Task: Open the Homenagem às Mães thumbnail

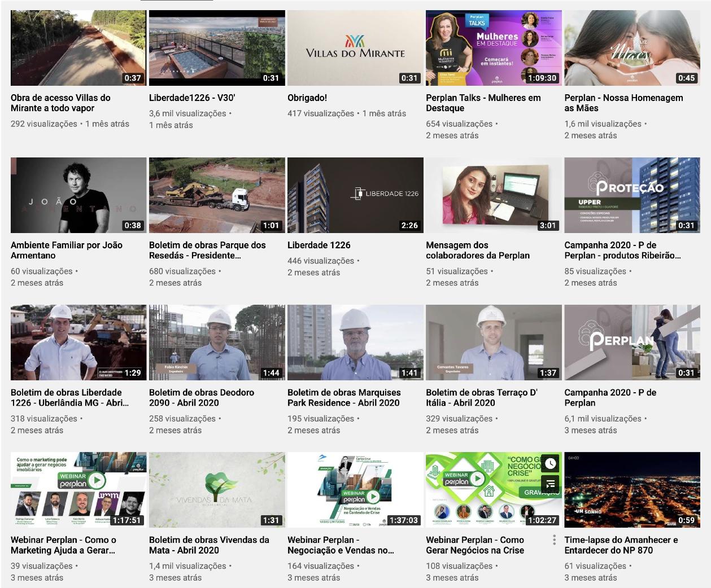Action: (632, 48)
